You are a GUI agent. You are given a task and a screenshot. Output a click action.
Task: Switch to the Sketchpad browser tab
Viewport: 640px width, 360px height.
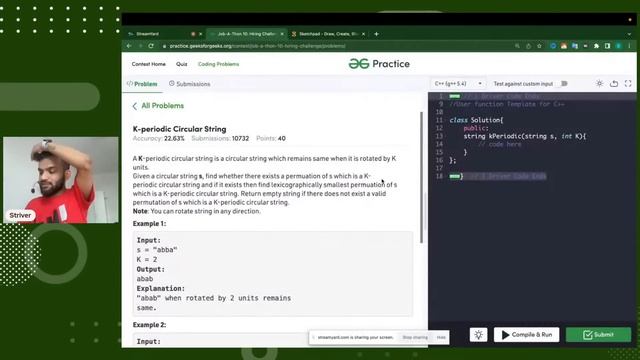click(x=329, y=34)
